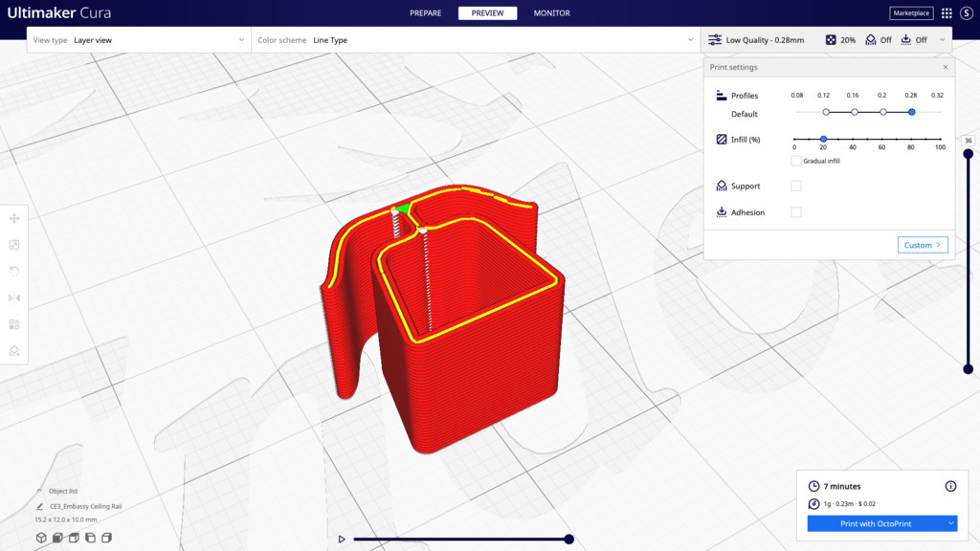Select the 0.2 profile radio point
The width and height of the screenshot is (980, 551).
(x=883, y=112)
